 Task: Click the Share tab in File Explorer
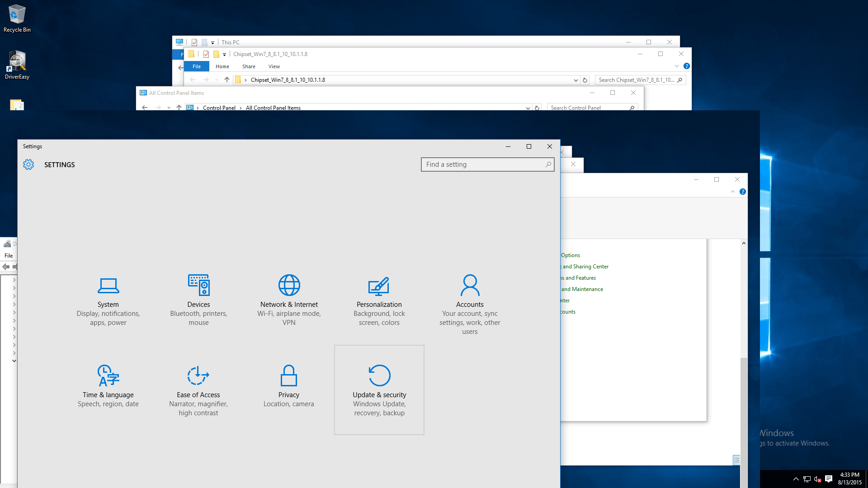(x=249, y=66)
